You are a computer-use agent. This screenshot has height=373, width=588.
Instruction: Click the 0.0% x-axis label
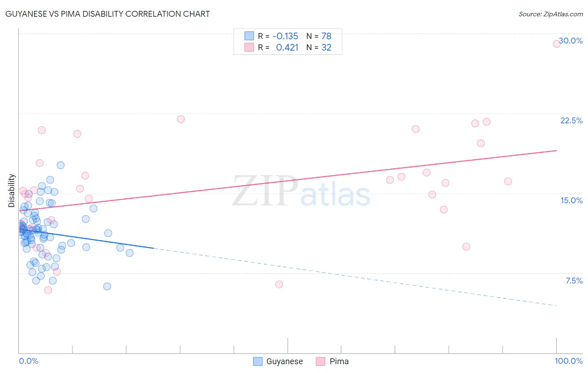[28, 361]
